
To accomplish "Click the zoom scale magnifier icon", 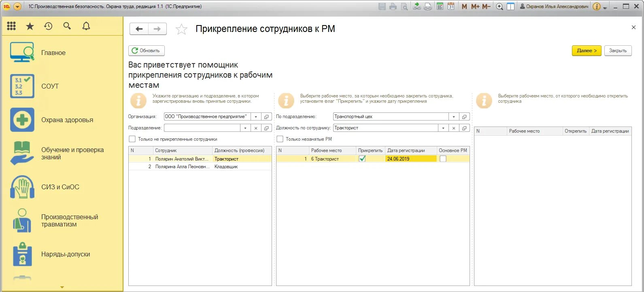I will point(499,6).
